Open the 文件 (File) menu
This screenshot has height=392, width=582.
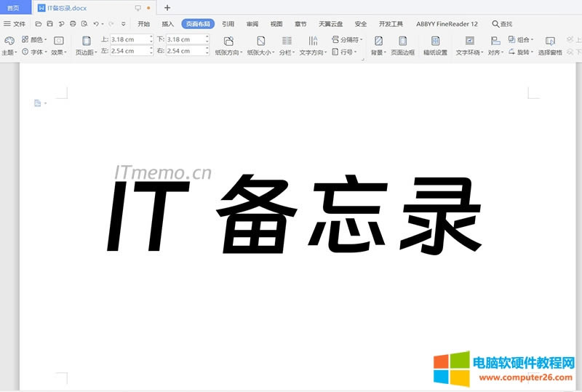[15, 24]
